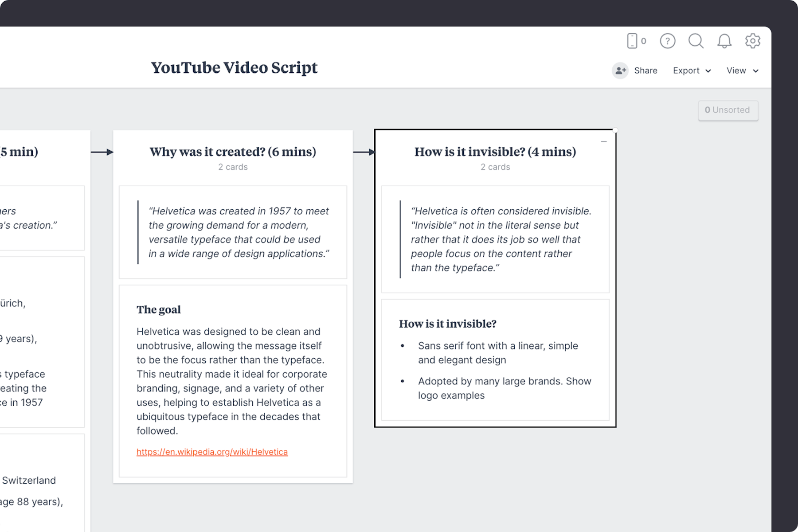
Task: Select the View menu item
Action: point(736,70)
